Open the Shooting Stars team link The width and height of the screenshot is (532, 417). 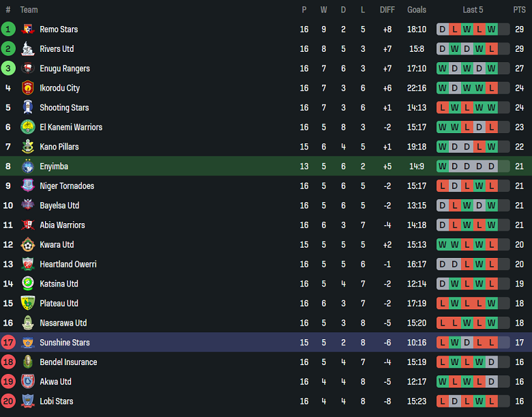coord(64,108)
